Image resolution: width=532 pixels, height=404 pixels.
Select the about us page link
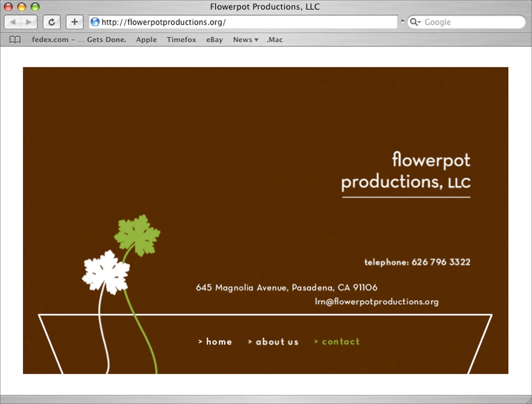(273, 342)
